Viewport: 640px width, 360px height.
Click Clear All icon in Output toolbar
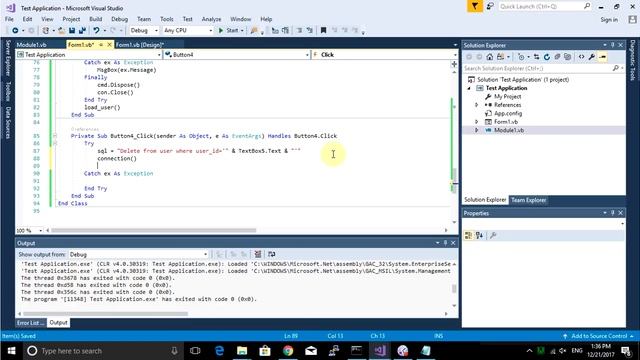[258, 254]
